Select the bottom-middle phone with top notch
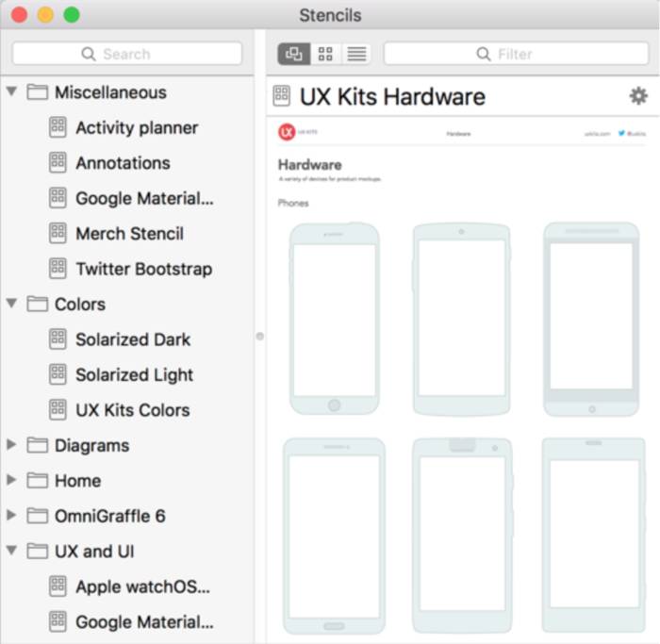This screenshot has height=644, width=660. [x=463, y=536]
